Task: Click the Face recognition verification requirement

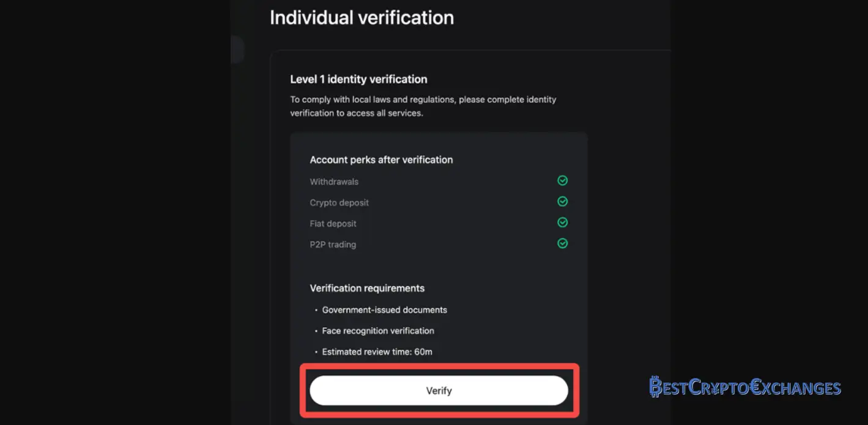Action: pyautogui.click(x=378, y=331)
